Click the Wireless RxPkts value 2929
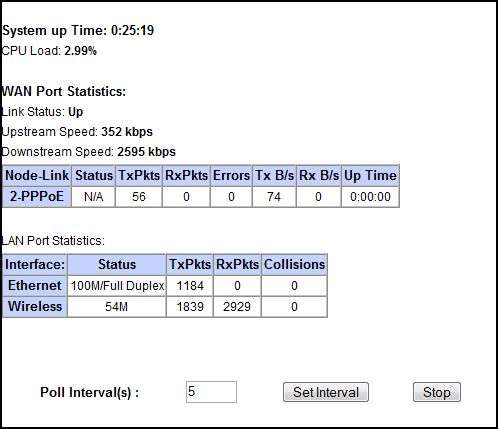498x429 pixels. click(x=237, y=307)
